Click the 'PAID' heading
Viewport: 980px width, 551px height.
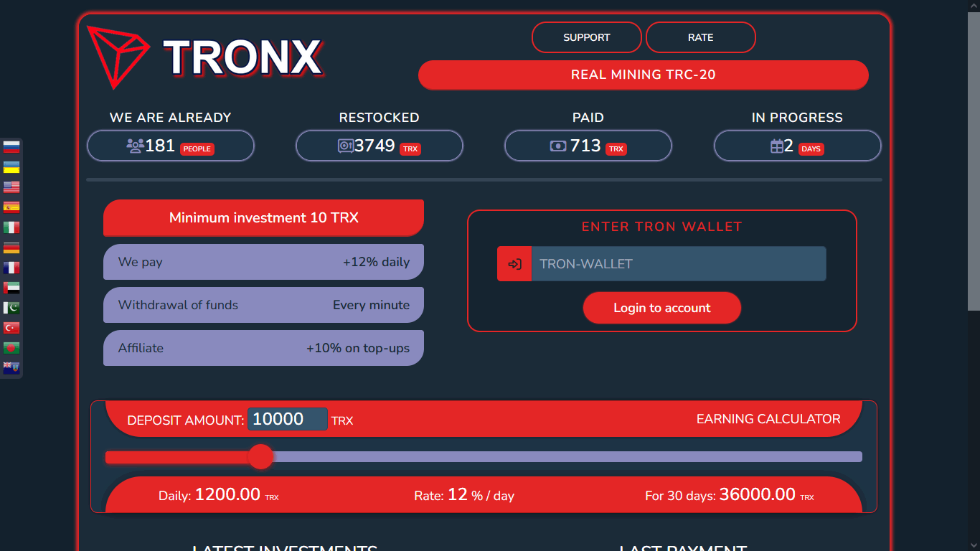point(588,118)
